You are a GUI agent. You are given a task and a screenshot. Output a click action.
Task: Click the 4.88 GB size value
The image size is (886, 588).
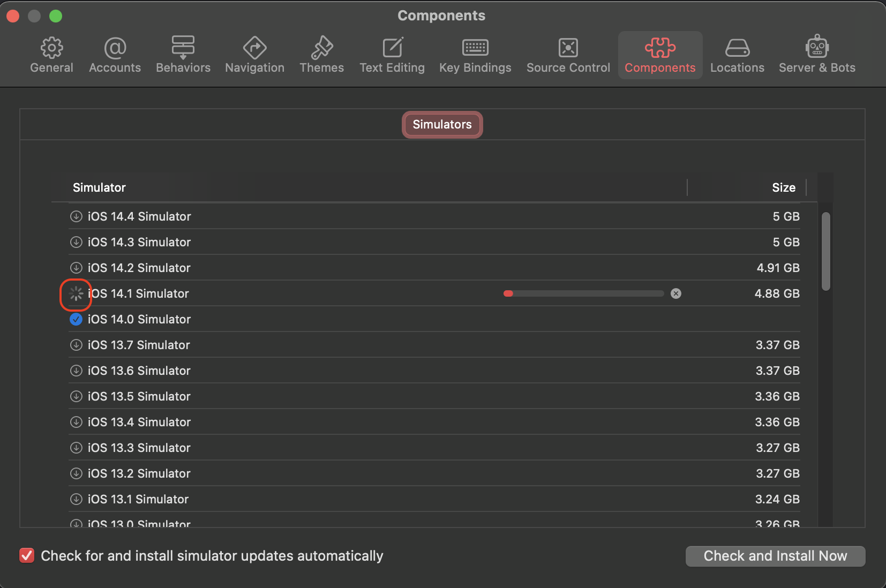click(777, 293)
